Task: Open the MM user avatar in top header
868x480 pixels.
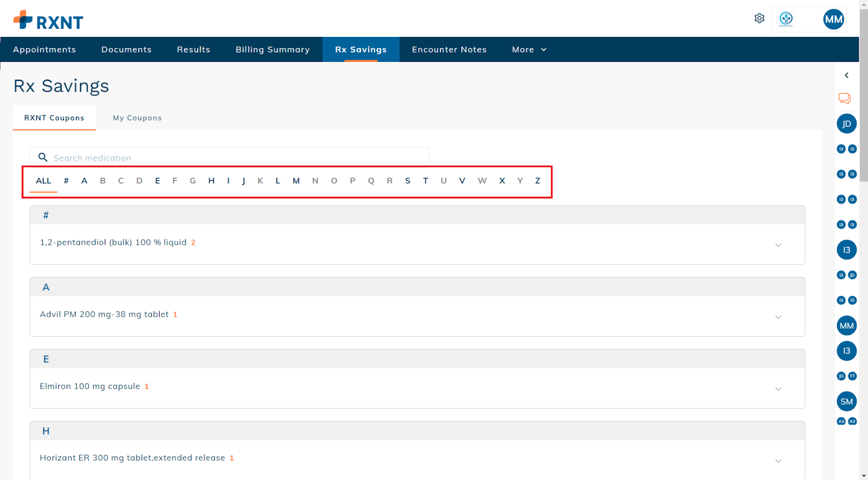Action: [x=833, y=20]
